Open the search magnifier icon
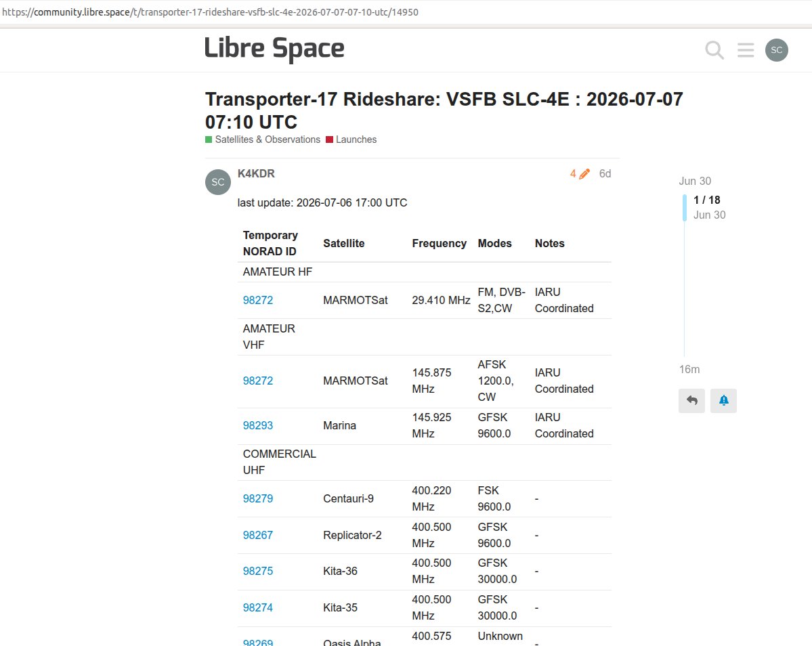 coord(714,50)
